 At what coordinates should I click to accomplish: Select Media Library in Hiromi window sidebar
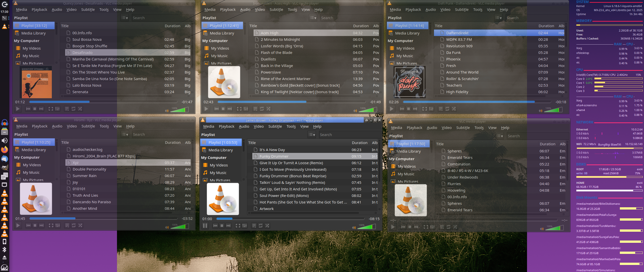(34, 150)
